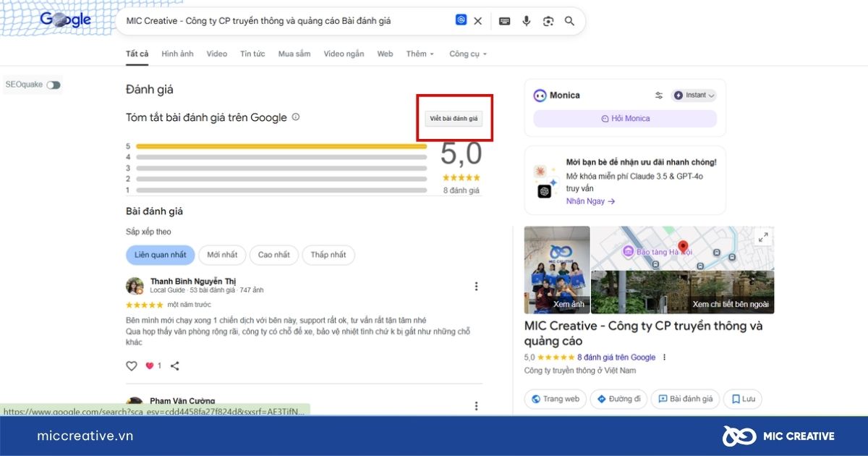The height and width of the screenshot is (456, 868).
Task: Click the Hỏi Monica button
Action: coord(625,119)
